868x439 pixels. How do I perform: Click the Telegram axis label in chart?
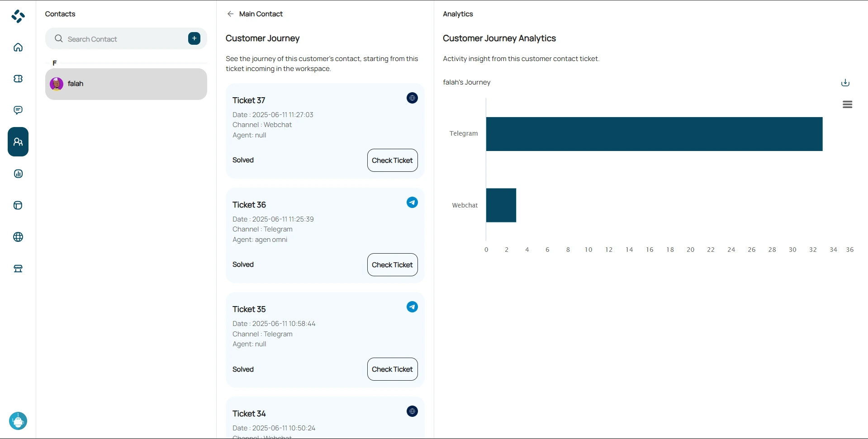464,133
